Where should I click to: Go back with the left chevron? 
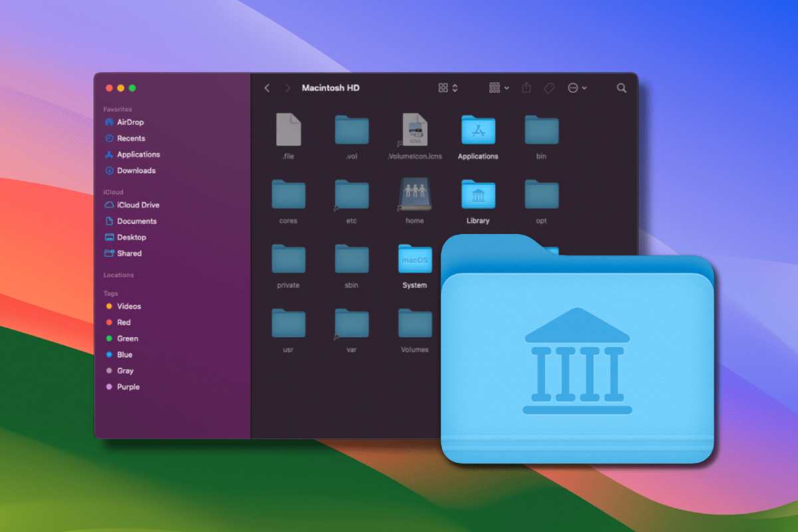click(267, 88)
